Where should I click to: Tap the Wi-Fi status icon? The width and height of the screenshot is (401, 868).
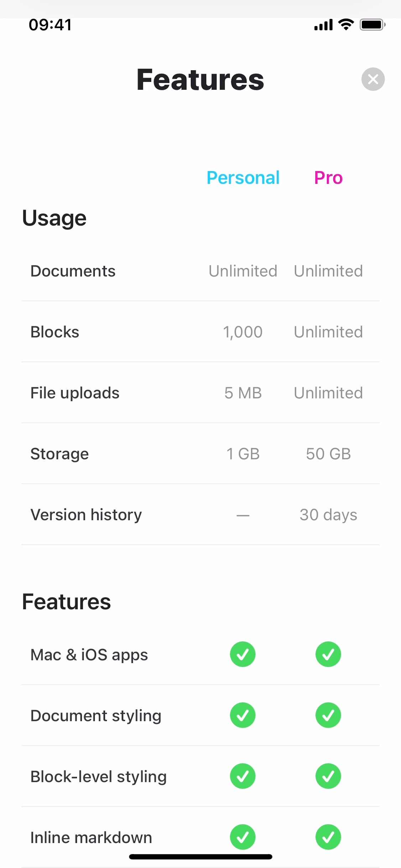pyautogui.click(x=346, y=25)
